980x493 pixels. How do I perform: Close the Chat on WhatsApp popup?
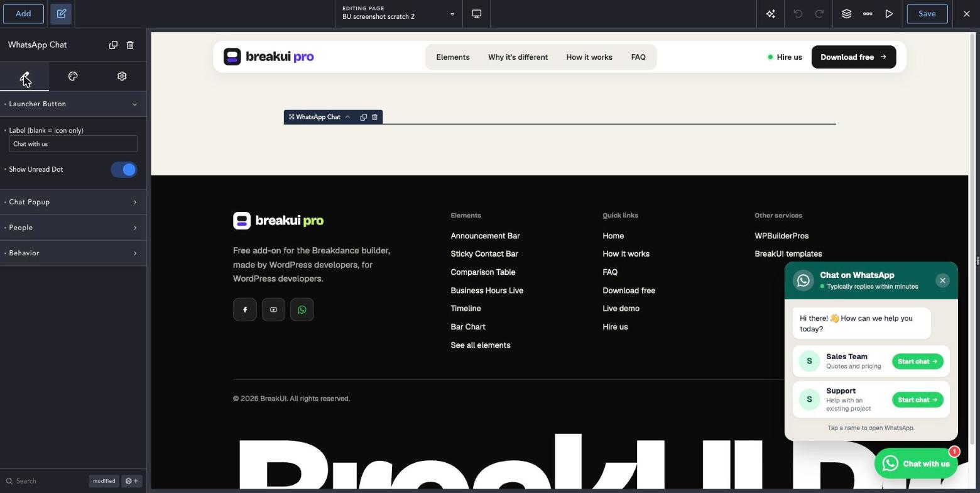pos(942,280)
